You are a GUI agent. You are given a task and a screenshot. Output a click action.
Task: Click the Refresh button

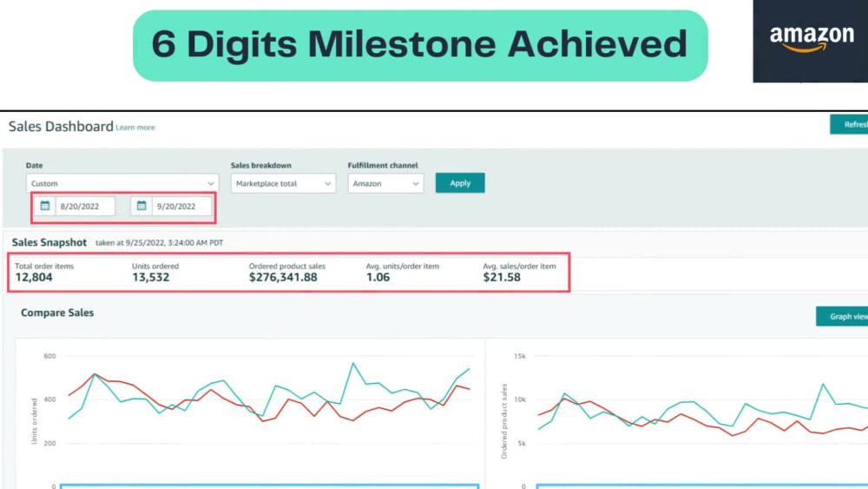(x=849, y=124)
